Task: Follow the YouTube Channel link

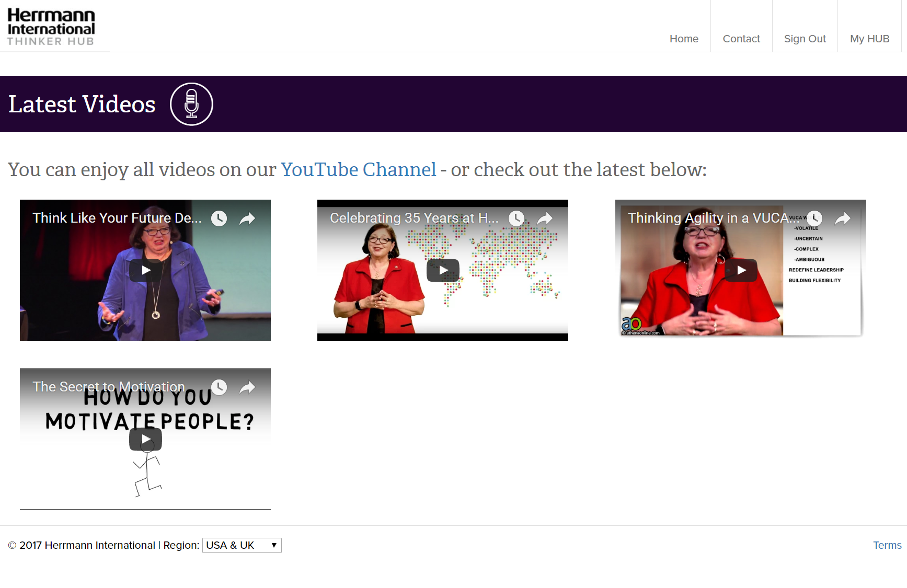Action: [x=358, y=170]
